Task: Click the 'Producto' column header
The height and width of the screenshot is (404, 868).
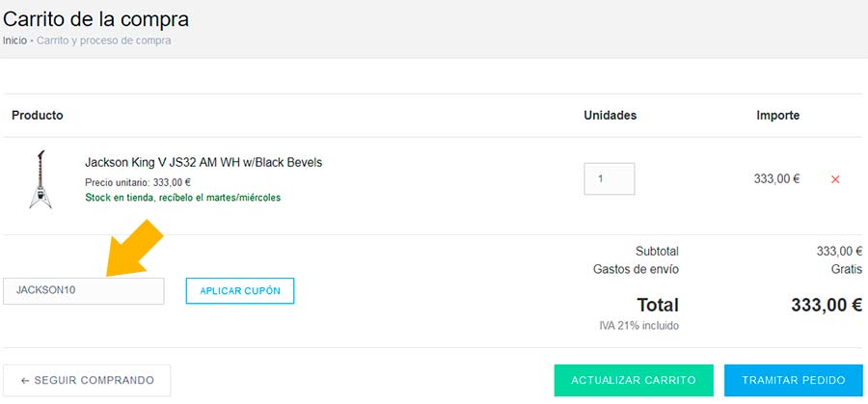Action: coord(37,116)
